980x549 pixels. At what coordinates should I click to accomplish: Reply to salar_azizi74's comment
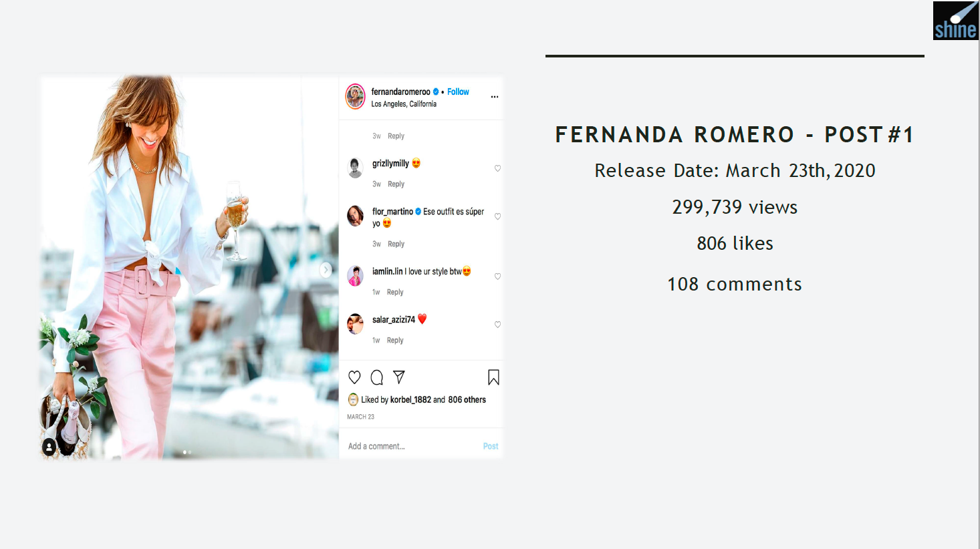[395, 340]
